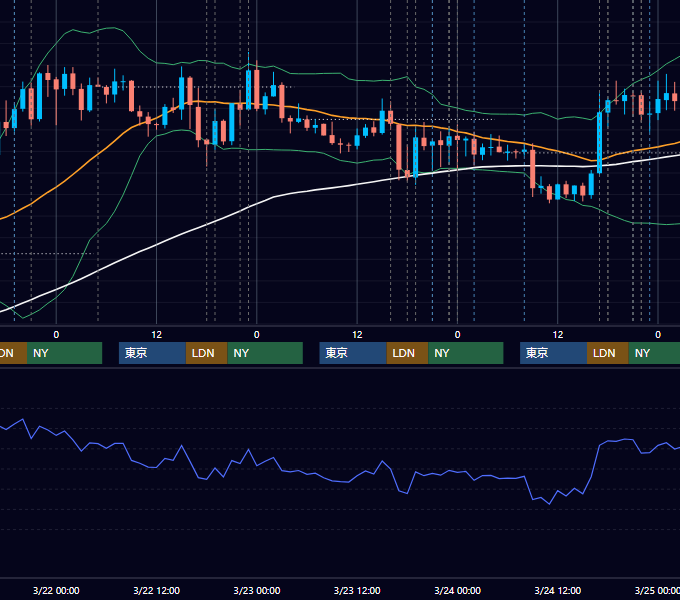Click hour label 12 above 3/24 12:00

pos(557,335)
